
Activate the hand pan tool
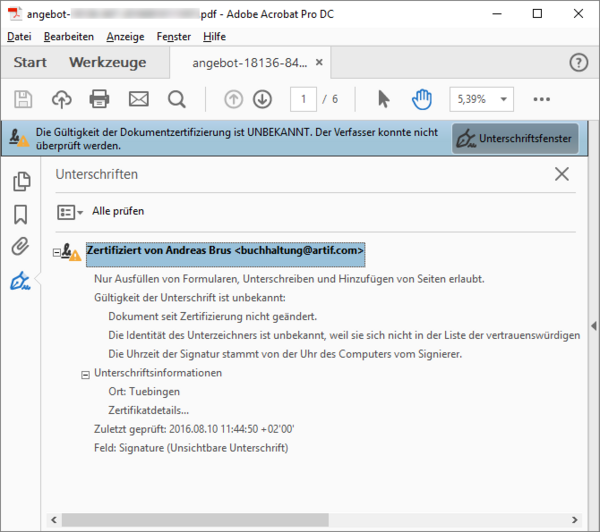(x=422, y=99)
